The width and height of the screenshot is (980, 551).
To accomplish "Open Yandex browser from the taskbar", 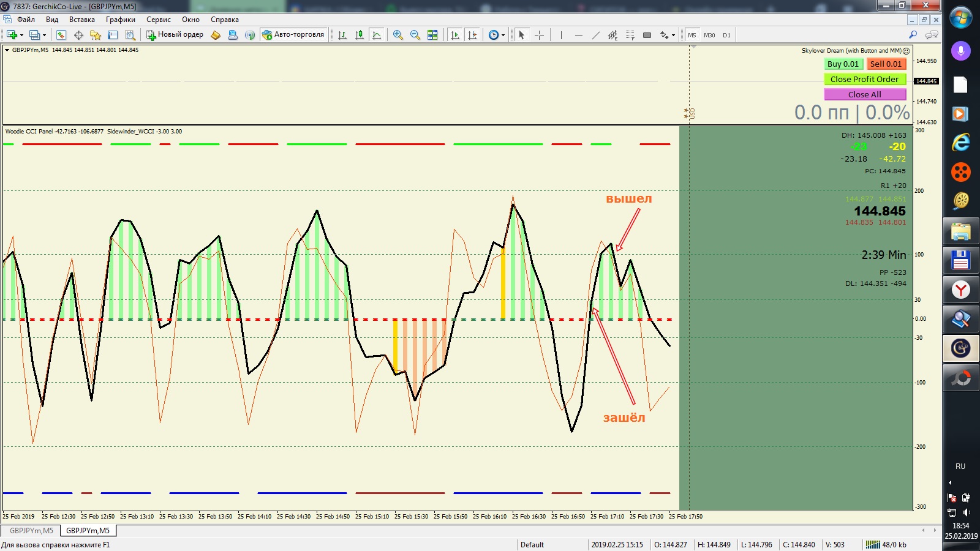I will coord(960,290).
